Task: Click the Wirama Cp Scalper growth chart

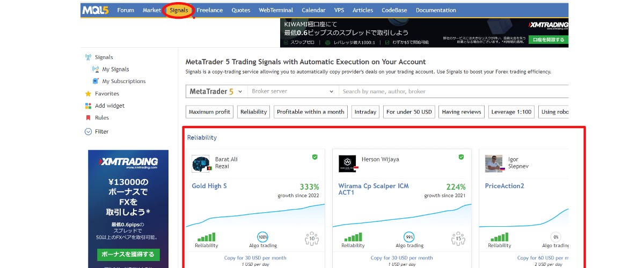Action: click(401, 214)
